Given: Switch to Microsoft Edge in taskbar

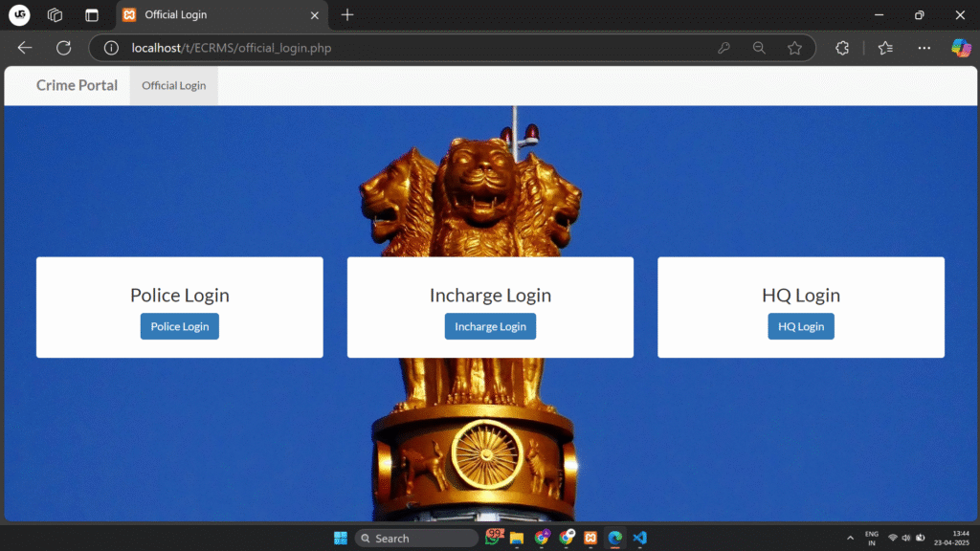Looking at the screenshot, I should tap(615, 538).
